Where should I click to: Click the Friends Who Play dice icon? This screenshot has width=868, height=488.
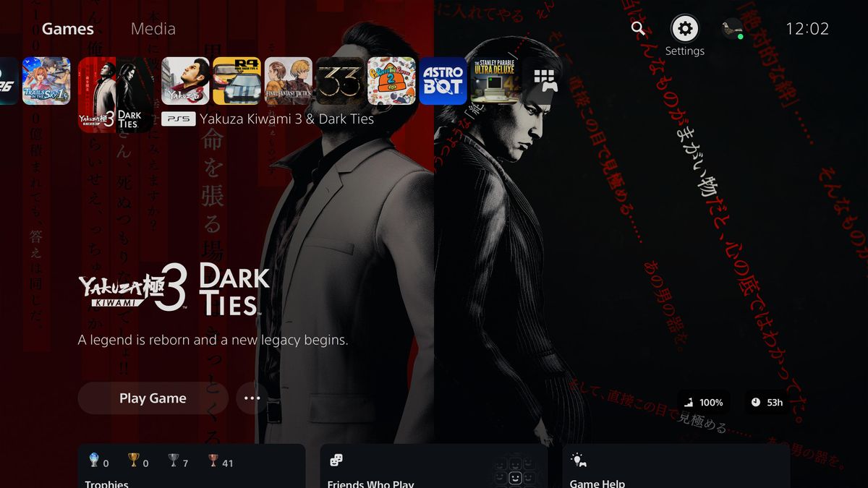(336, 461)
